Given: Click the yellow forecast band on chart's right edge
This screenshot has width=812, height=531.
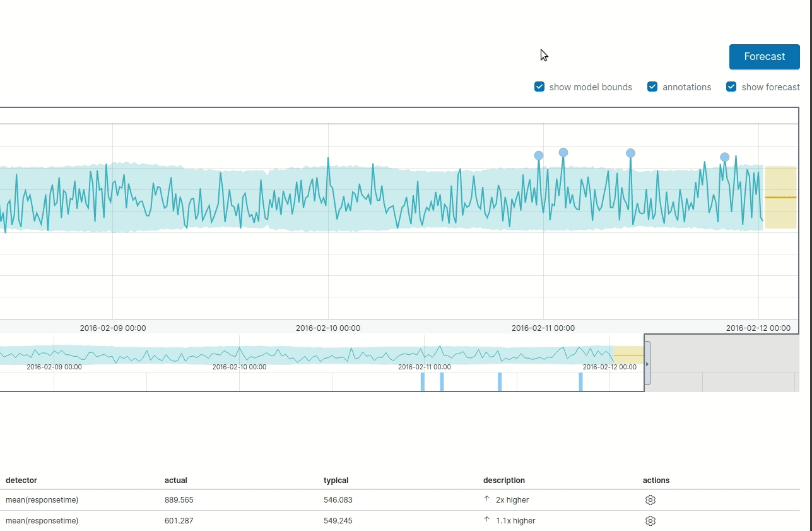Looking at the screenshot, I should pos(780,197).
